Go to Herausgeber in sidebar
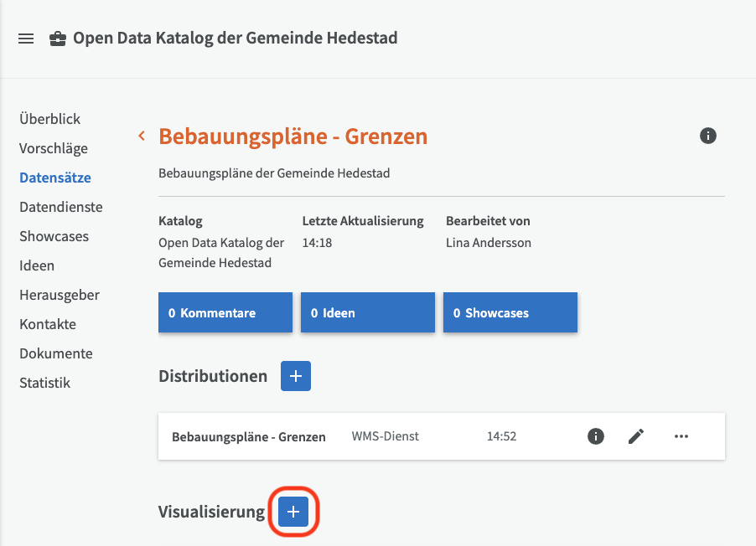This screenshot has width=756, height=546. coord(60,295)
